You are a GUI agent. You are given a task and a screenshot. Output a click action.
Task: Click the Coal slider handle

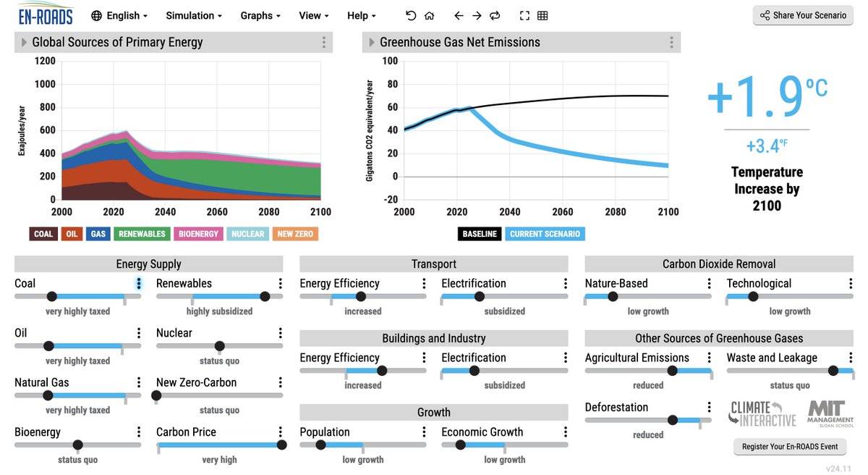[51, 296]
